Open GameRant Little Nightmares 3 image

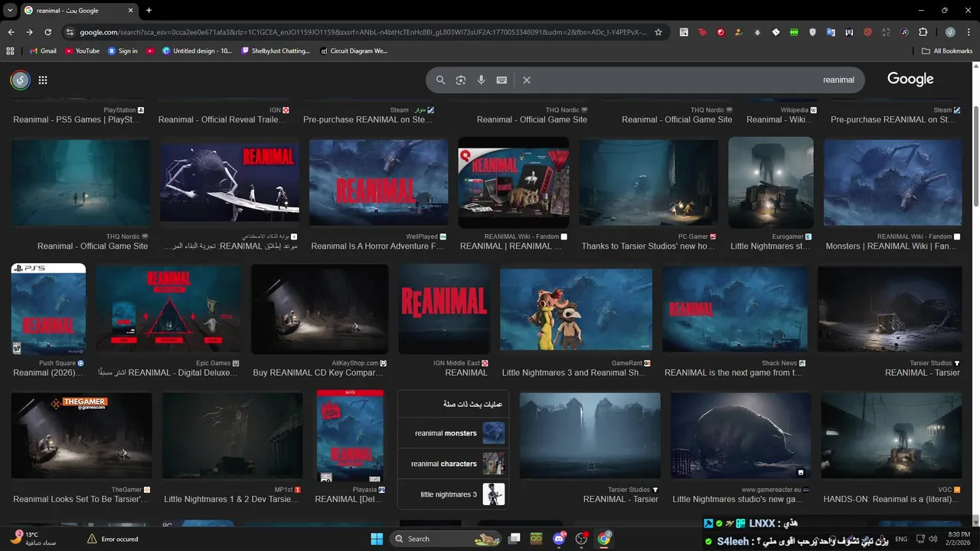[x=576, y=309]
